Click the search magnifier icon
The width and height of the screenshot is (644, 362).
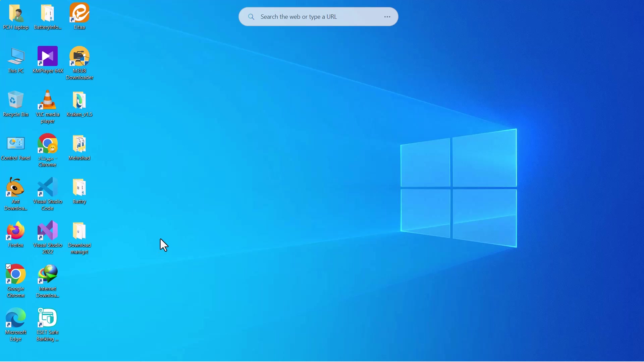pos(251,17)
